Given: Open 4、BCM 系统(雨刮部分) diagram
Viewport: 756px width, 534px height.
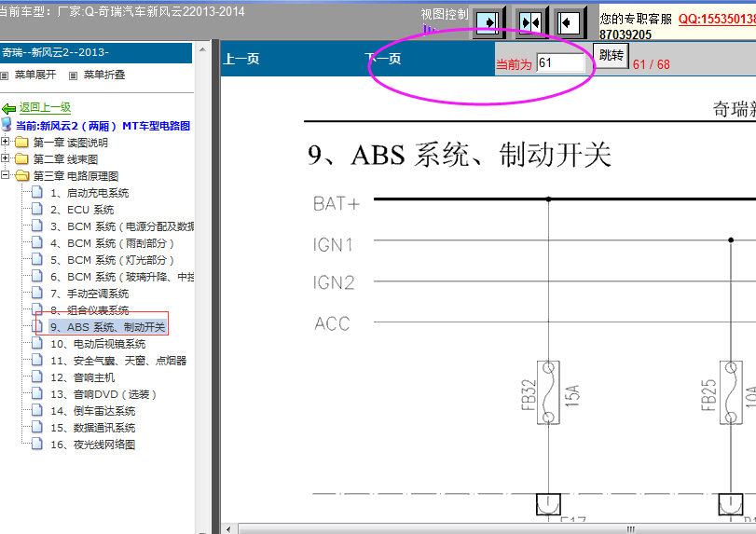Looking at the screenshot, I should click(x=112, y=243).
